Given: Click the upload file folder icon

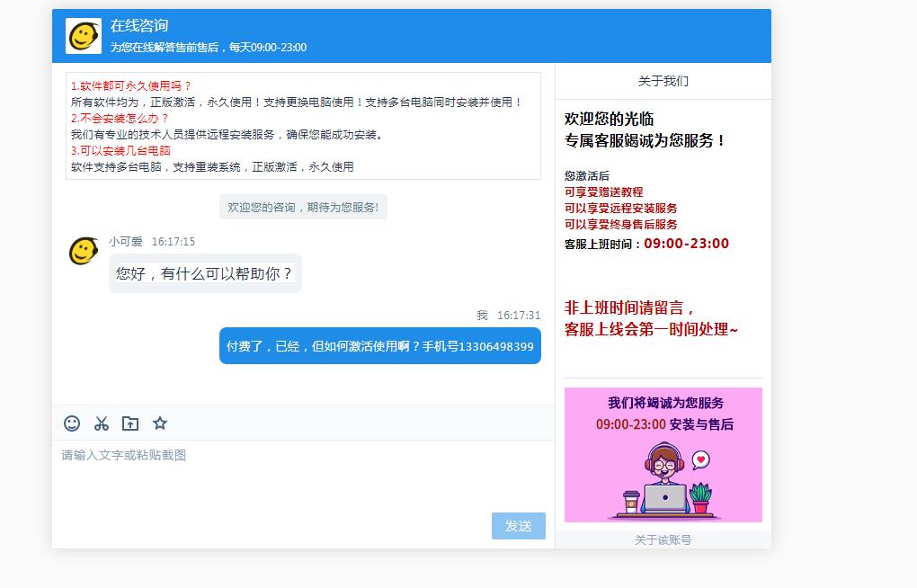Looking at the screenshot, I should 129,423.
